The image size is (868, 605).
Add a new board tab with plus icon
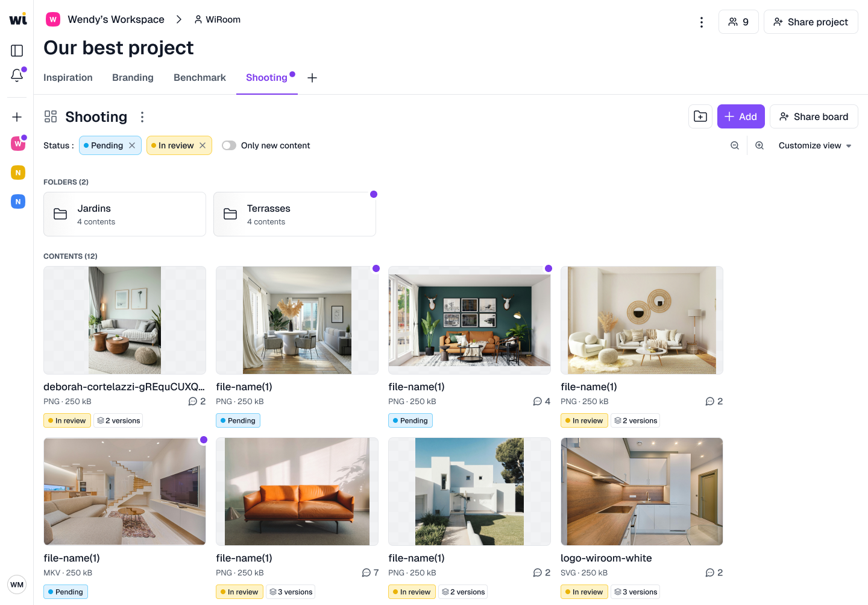(312, 78)
